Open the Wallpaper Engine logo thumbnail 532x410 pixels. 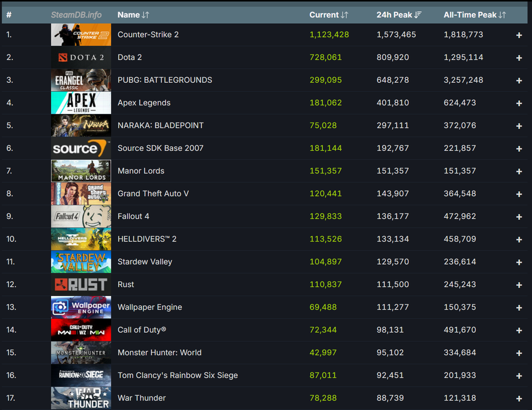coord(81,307)
